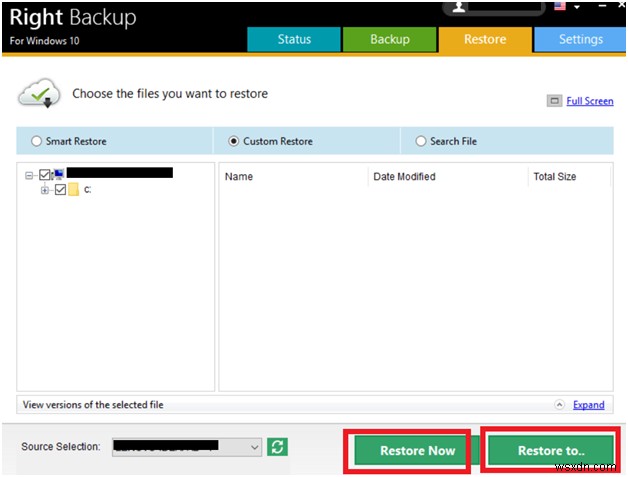Click the Right Backup logo title

click(x=72, y=18)
